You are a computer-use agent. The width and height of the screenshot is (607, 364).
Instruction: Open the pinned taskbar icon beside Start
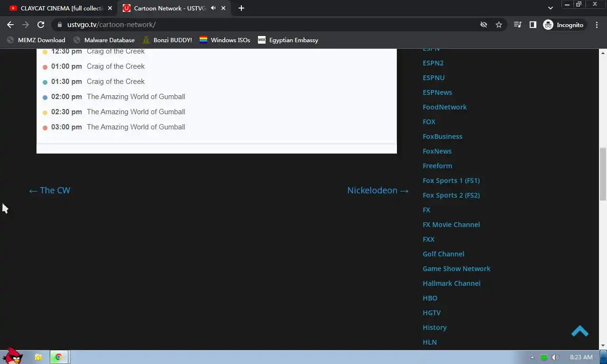tap(38, 357)
